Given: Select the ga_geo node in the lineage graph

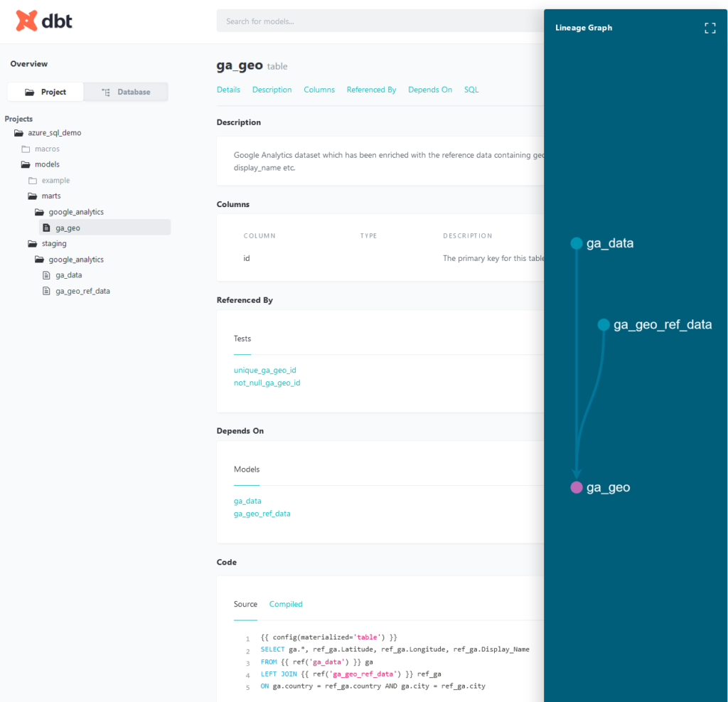Looking at the screenshot, I should tap(577, 487).
